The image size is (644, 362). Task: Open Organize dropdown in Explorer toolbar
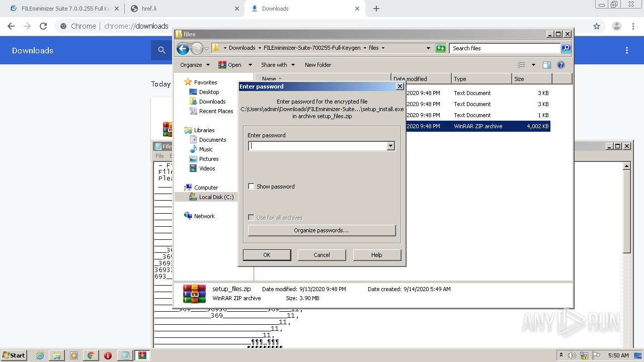pyautogui.click(x=195, y=65)
